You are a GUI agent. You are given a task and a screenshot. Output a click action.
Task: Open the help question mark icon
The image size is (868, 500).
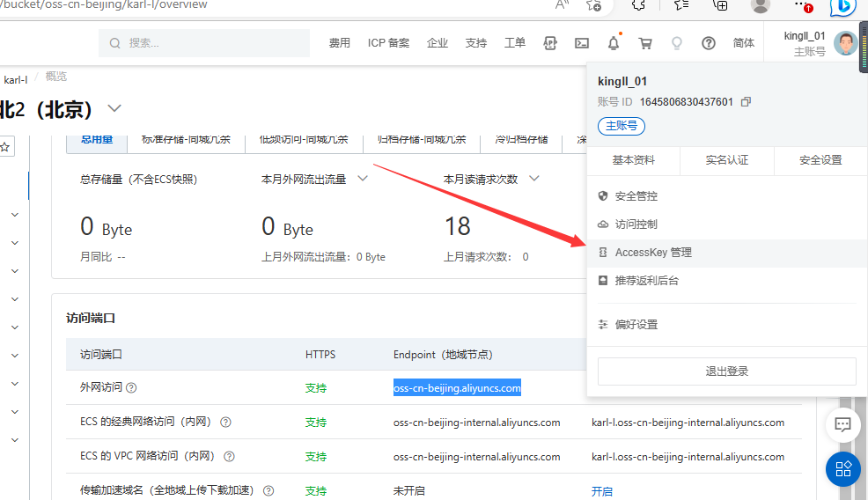[x=709, y=43]
